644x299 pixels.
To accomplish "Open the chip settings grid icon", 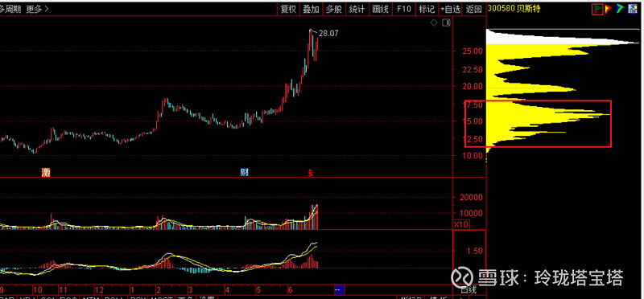I will tap(633, 9).
